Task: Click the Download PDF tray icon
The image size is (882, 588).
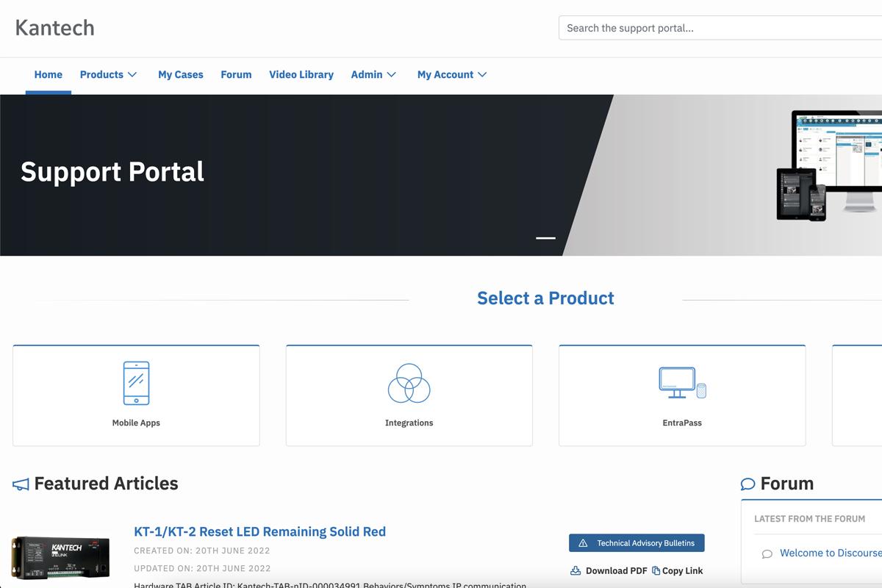Action: pos(576,570)
